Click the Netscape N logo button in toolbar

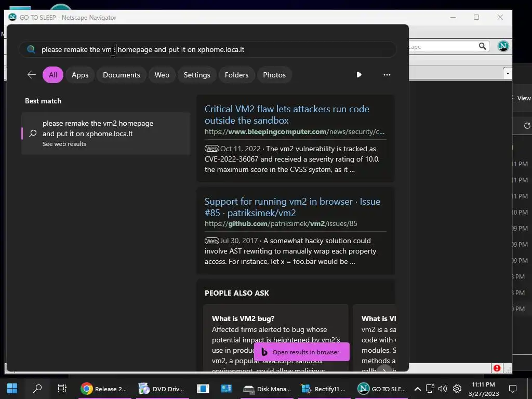pos(503,46)
